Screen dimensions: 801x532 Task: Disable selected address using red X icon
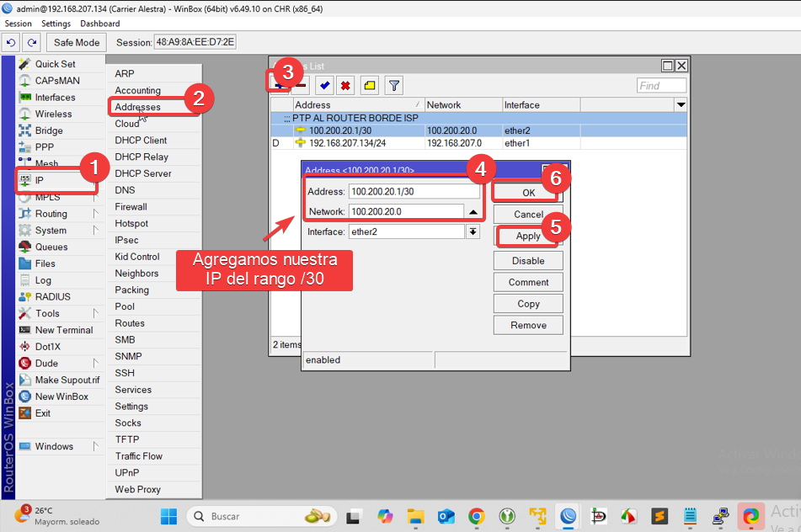tap(347, 85)
